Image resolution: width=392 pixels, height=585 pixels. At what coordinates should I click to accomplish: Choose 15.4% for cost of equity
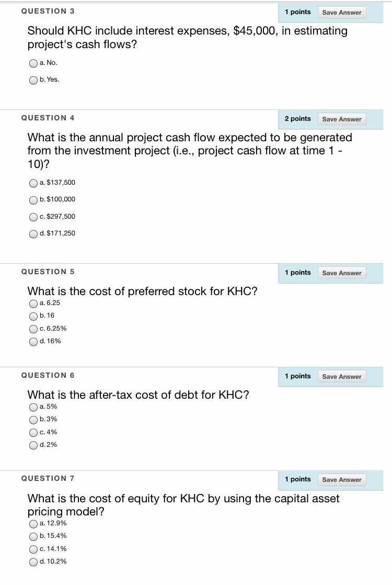[x=33, y=536]
